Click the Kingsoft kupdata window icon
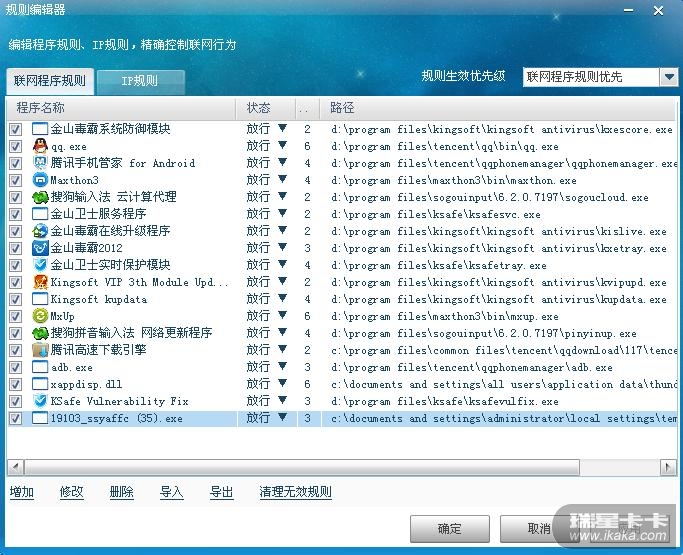The image size is (683, 555). tap(40, 299)
